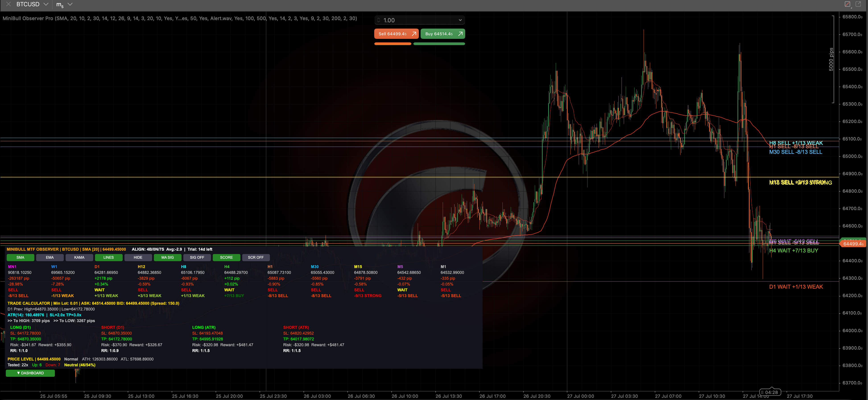Screen dimensions: 868x400
Task: Click the SCR OFF button
Action: [256, 257]
